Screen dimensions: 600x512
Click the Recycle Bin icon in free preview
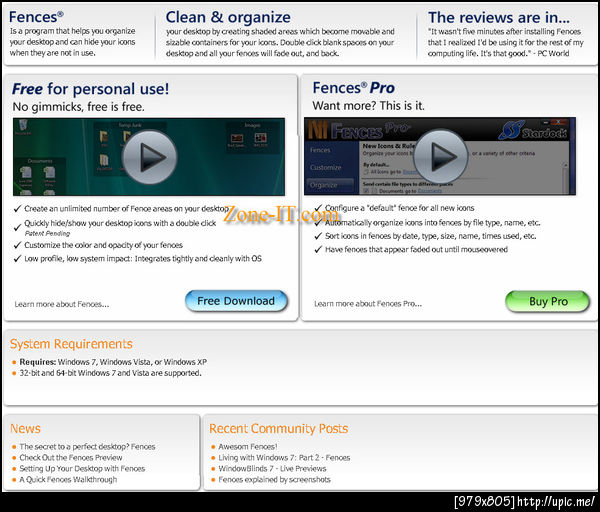click(22, 127)
